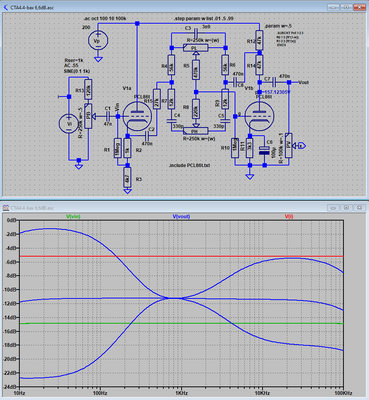This screenshot has width=369, height=400.
Task: Click the blue V(vout) trace label
Action: [x=181, y=216]
